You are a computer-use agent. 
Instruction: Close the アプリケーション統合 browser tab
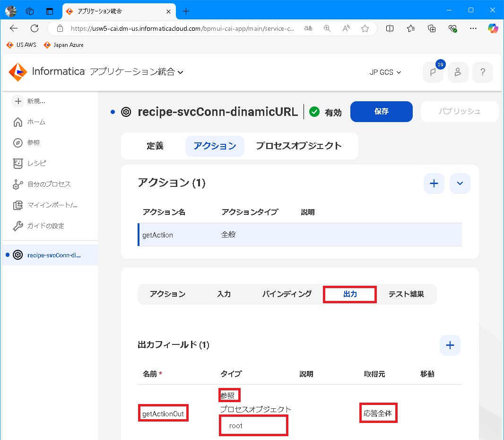pyautogui.click(x=168, y=11)
